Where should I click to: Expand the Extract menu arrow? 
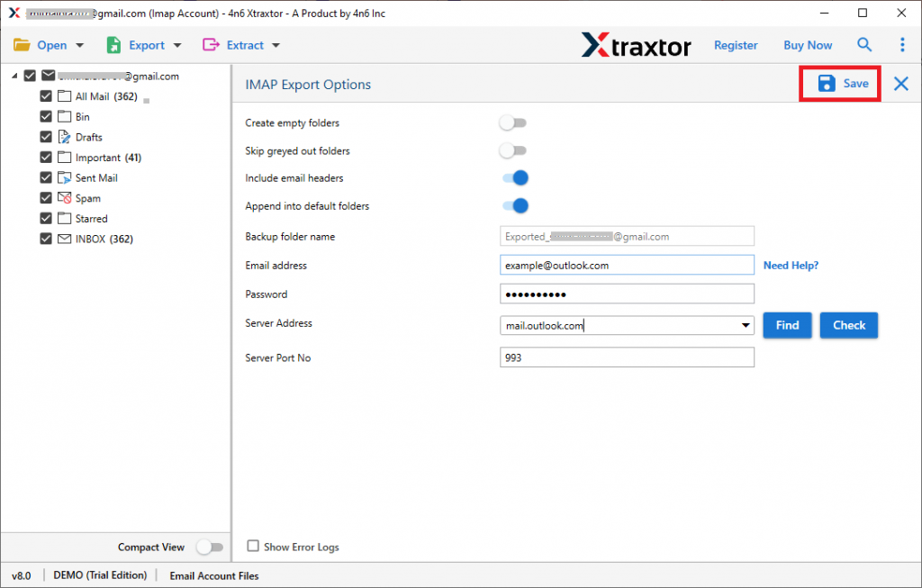[276, 45]
